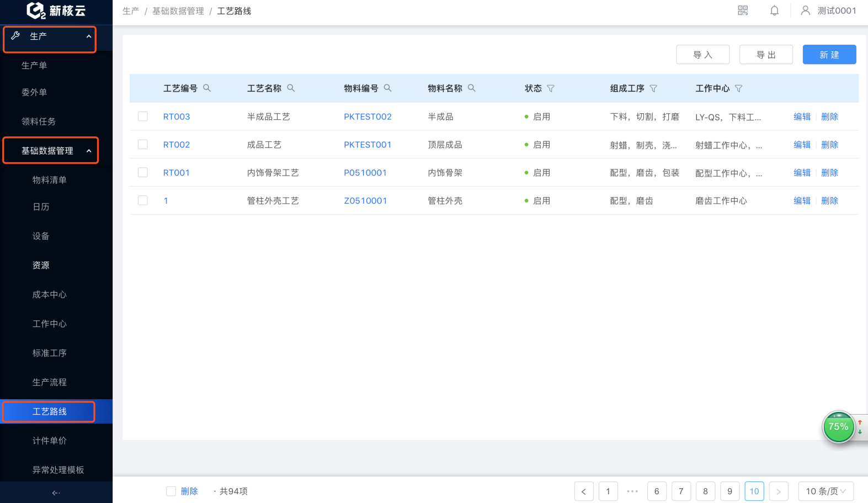The width and height of the screenshot is (868, 503).
Task: Click the pagination ellipsis jump
Action: coord(632,491)
